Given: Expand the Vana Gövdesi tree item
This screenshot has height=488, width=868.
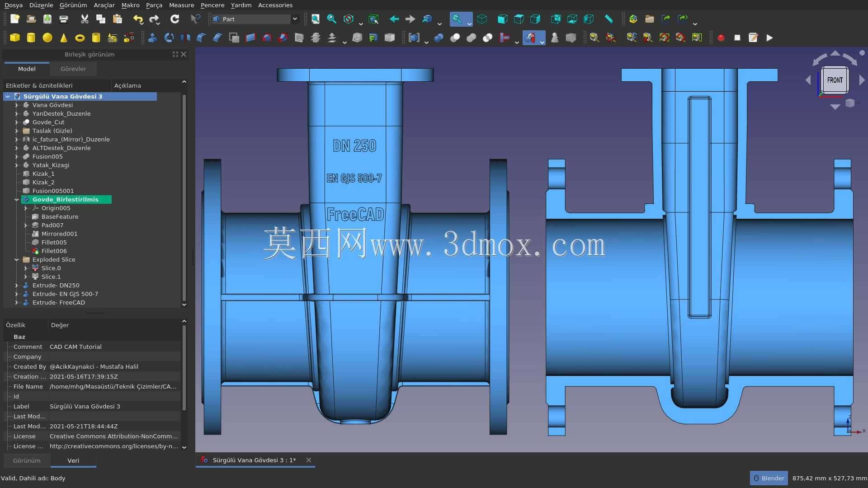Looking at the screenshot, I should click(x=17, y=105).
